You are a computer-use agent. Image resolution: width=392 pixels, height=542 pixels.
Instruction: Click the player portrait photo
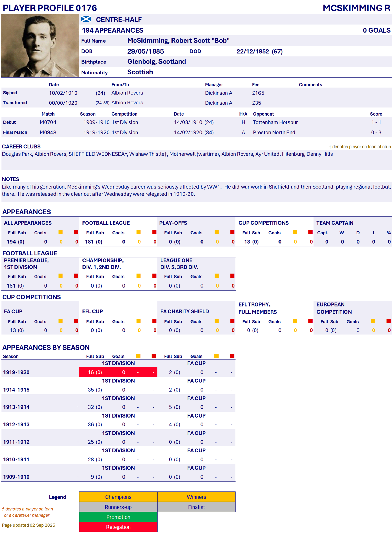pyautogui.click(x=40, y=46)
